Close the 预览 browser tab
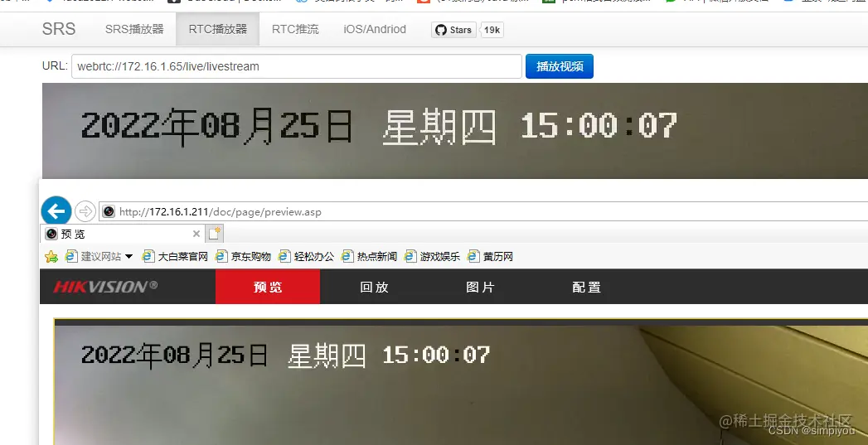This screenshot has width=868, height=445. coord(196,234)
